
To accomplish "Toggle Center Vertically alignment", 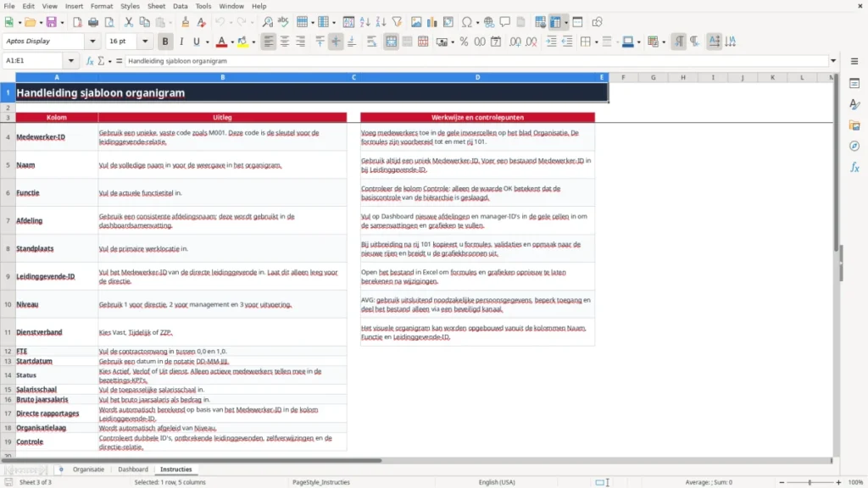I will (336, 42).
